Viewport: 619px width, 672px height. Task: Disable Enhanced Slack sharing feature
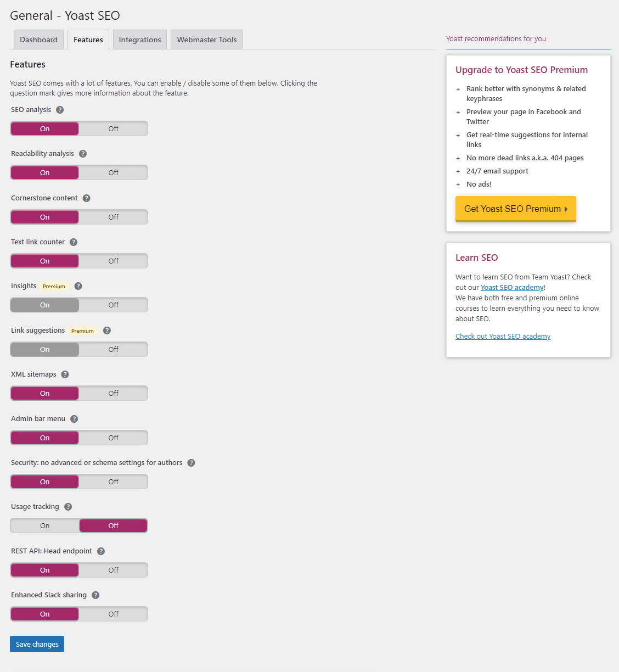113,614
